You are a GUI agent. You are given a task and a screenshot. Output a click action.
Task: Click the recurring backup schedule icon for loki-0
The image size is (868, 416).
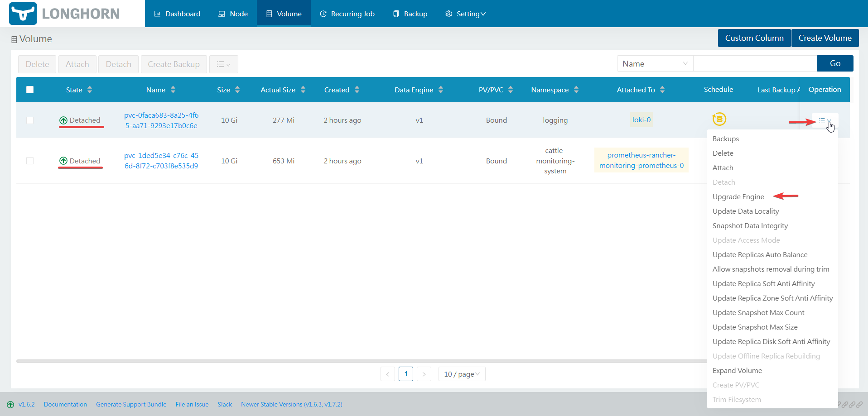click(719, 119)
